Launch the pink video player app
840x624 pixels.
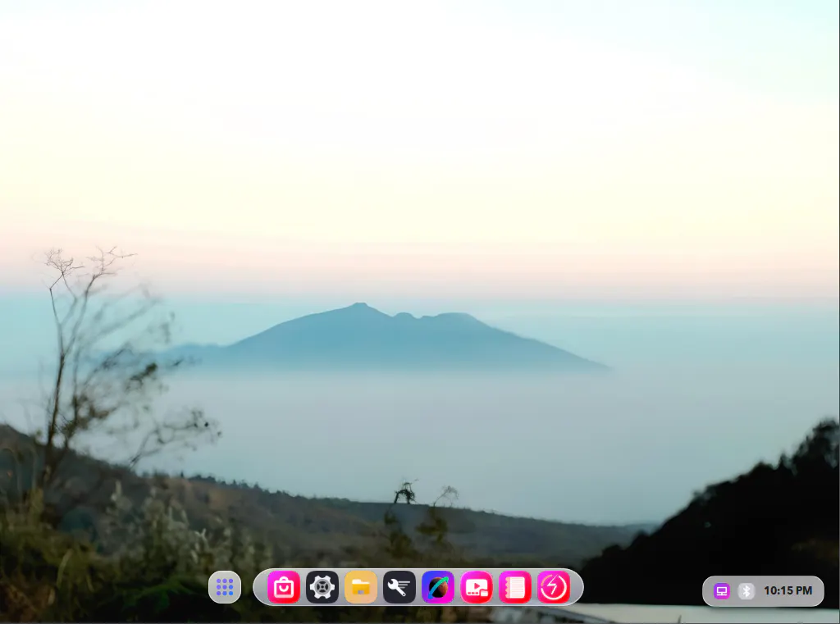(477, 587)
